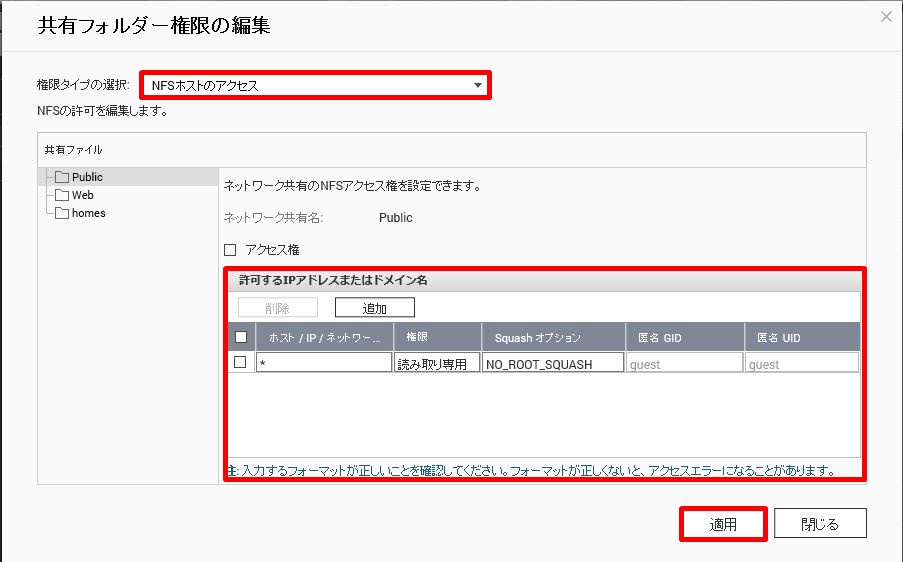Open the 読み取り専用 permission dropdown

(x=437, y=364)
